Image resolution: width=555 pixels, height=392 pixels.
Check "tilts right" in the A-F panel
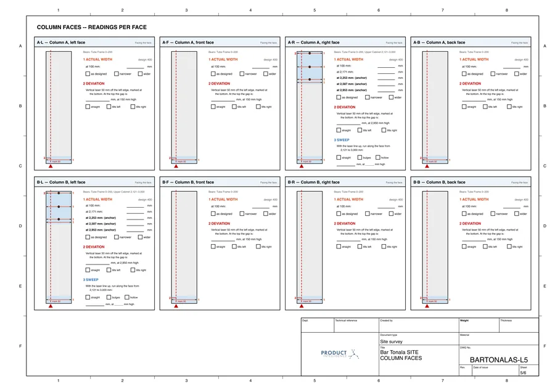(258, 107)
